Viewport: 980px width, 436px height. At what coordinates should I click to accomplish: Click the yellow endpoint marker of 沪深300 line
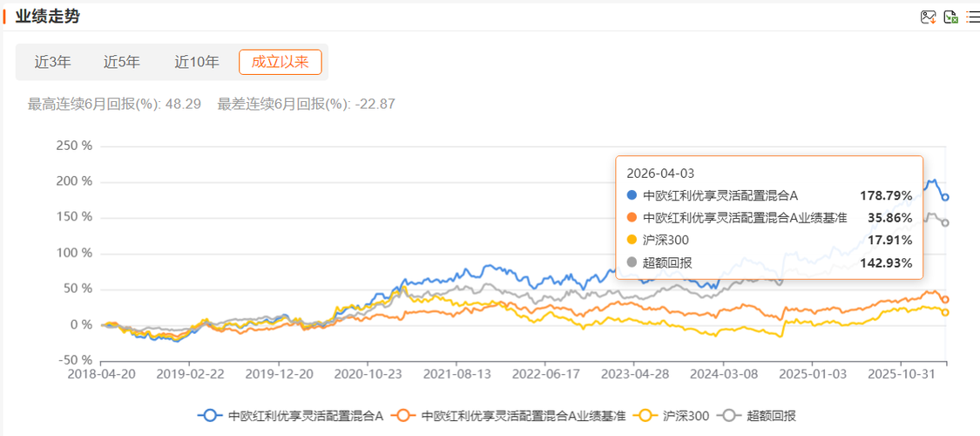point(946,312)
